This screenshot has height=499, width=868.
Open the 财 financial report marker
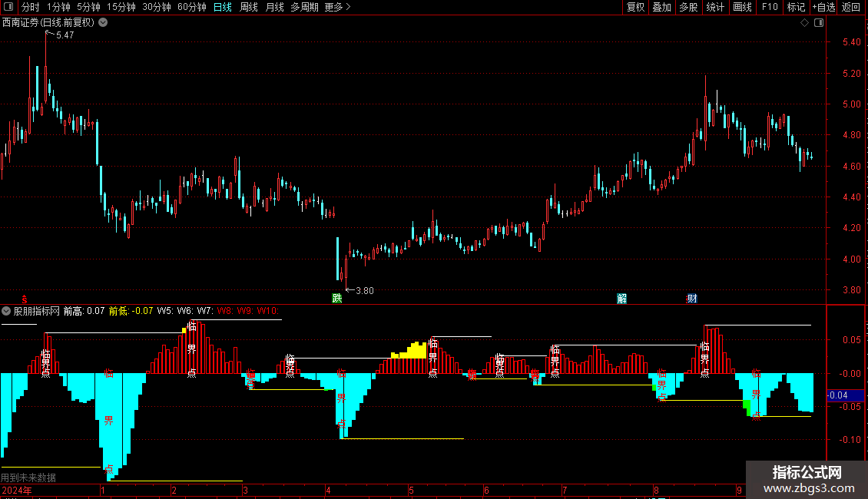(x=692, y=299)
